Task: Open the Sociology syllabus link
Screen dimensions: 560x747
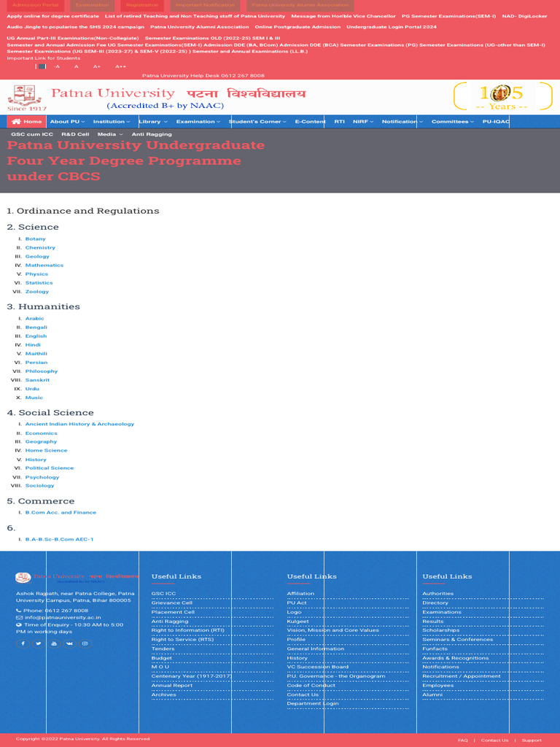Action: click(x=40, y=485)
